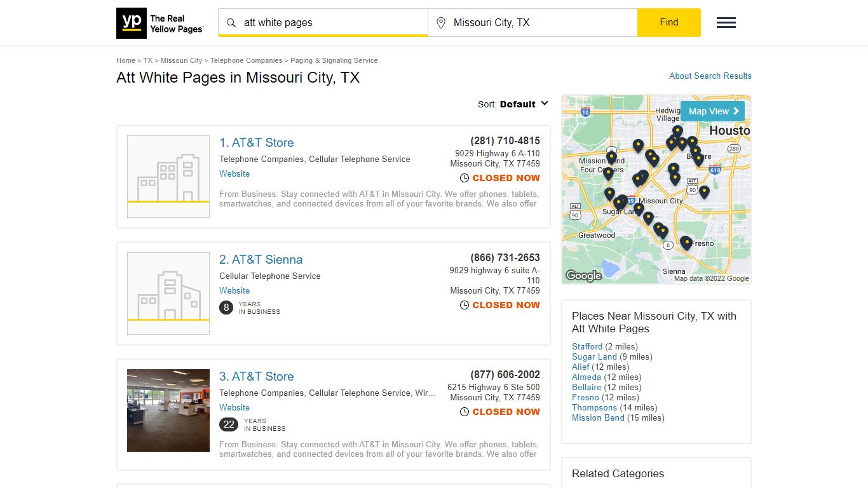868x488 pixels.
Task: Click Related Categories heading
Action: click(618, 474)
